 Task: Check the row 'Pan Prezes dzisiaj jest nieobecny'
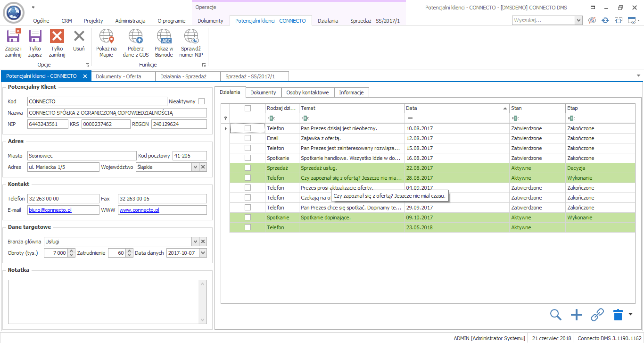(x=248, y=128)
